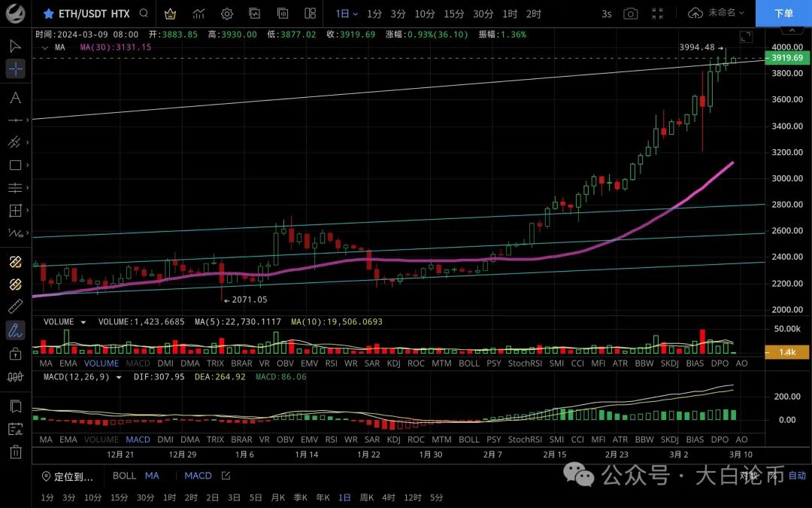Switch MACD pane to AO indicator
Image resolution: width=812 pixels, height=508 pixels.
pos(741,440)
